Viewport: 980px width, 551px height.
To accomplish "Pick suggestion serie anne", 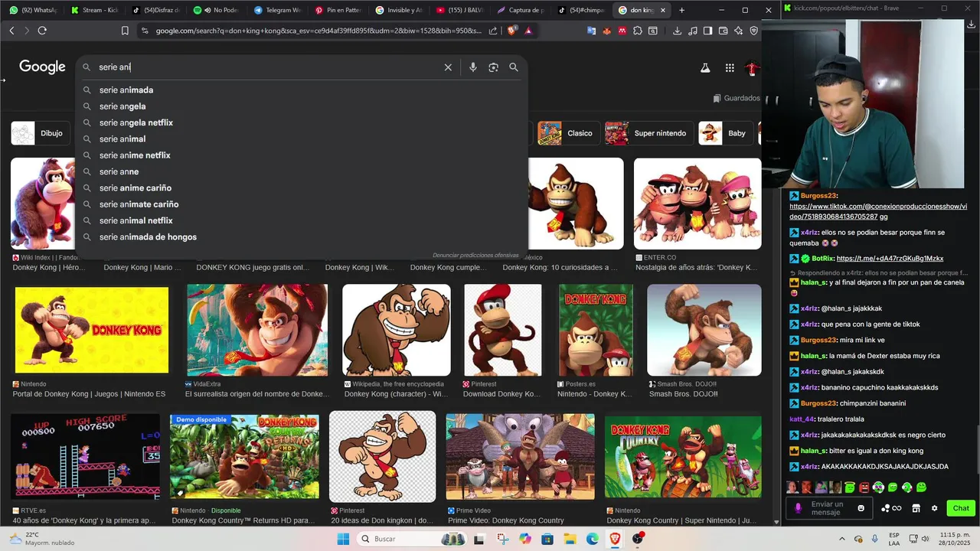I will 119,171.
